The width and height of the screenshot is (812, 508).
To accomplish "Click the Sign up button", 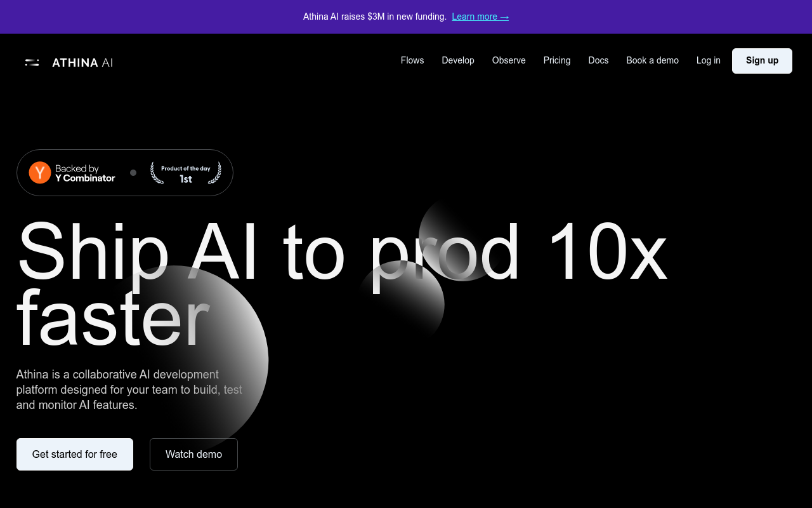I will (762, 61).
